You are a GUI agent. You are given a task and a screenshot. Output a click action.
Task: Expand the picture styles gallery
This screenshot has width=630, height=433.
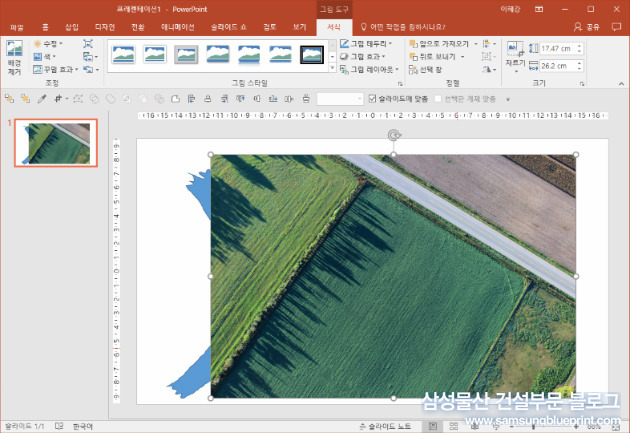tap(332, 68)
